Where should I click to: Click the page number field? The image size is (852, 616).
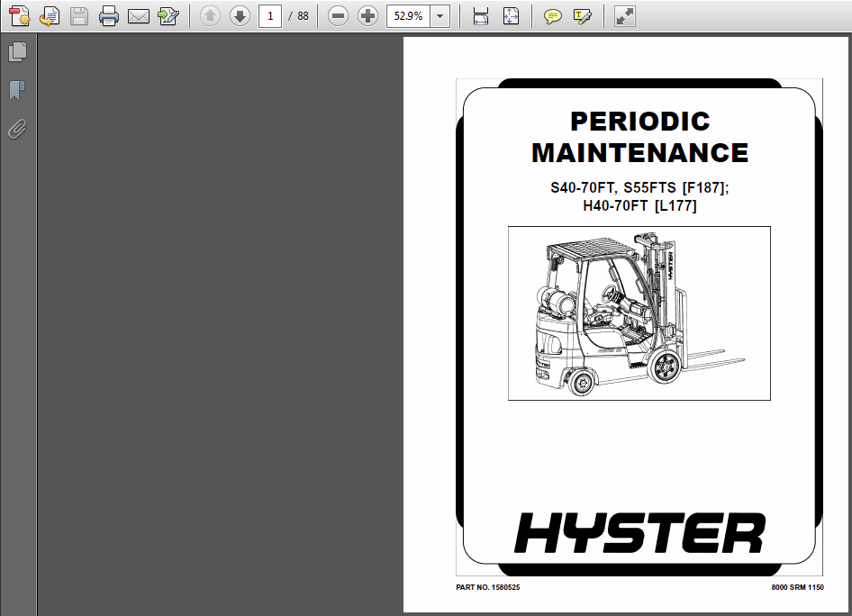click(x=270, y=16)
